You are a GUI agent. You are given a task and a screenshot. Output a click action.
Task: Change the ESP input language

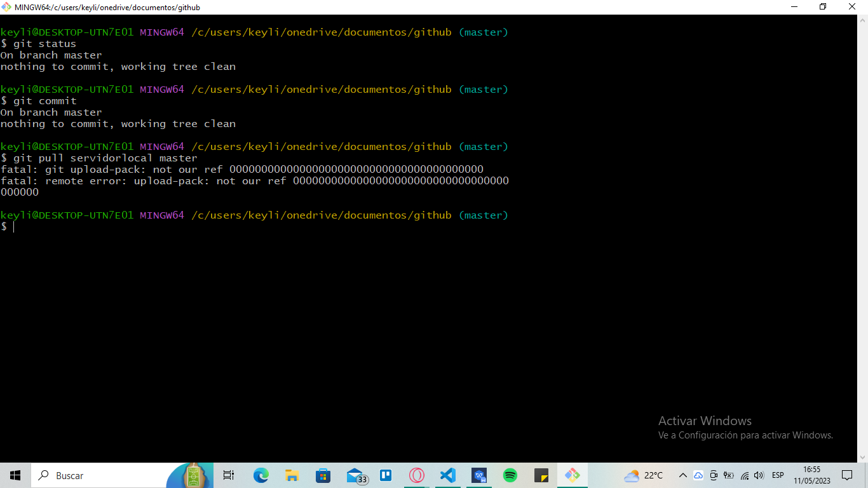tap(778, 475)
